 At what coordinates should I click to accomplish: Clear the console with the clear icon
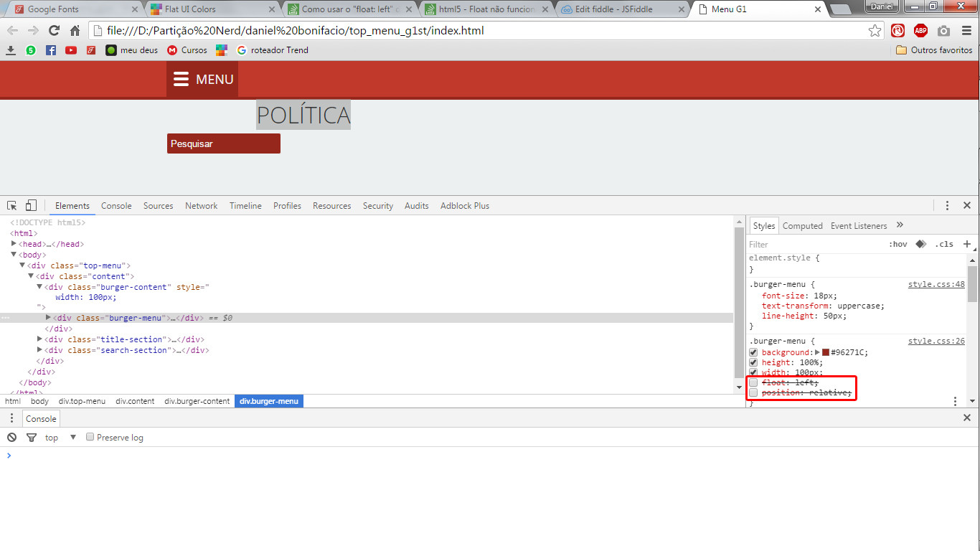coord(11,437)
